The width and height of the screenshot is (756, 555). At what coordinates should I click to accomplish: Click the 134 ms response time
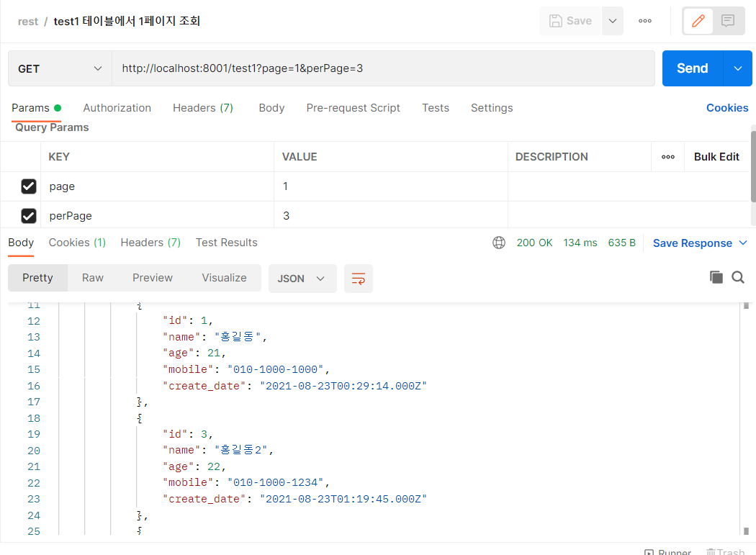coord(580,243)
